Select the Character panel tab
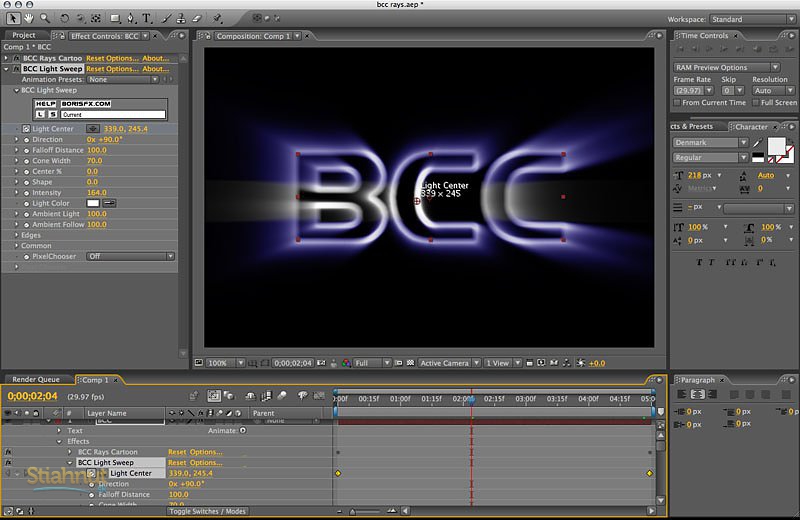The width and height of the screenshot is (800, 520). click(752, 127)
